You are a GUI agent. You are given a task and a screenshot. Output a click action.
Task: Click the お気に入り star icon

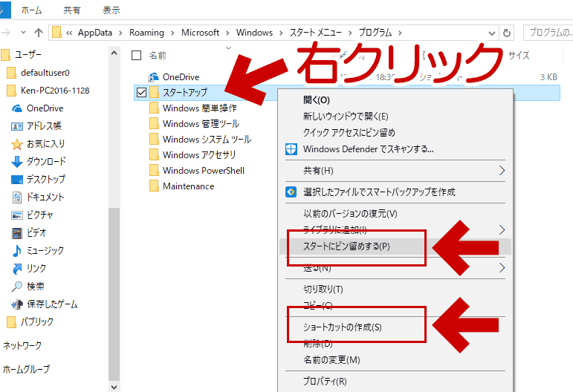(x=17, y=144)
